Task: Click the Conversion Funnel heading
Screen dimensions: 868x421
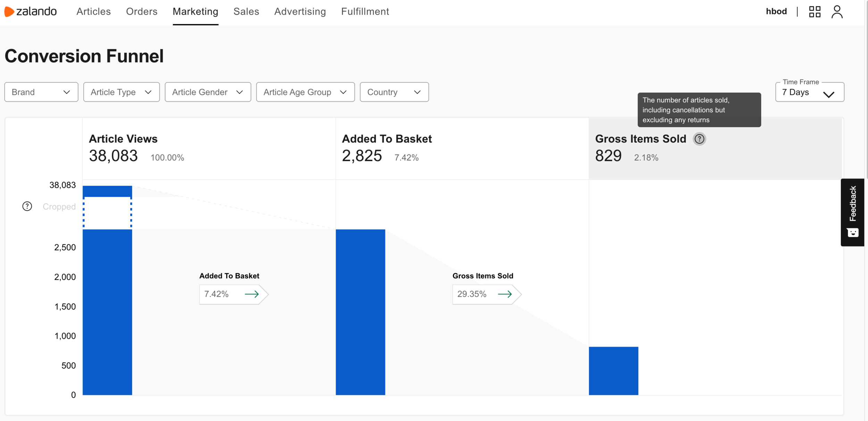Action: pyautogui.click(x=84, y=56)
